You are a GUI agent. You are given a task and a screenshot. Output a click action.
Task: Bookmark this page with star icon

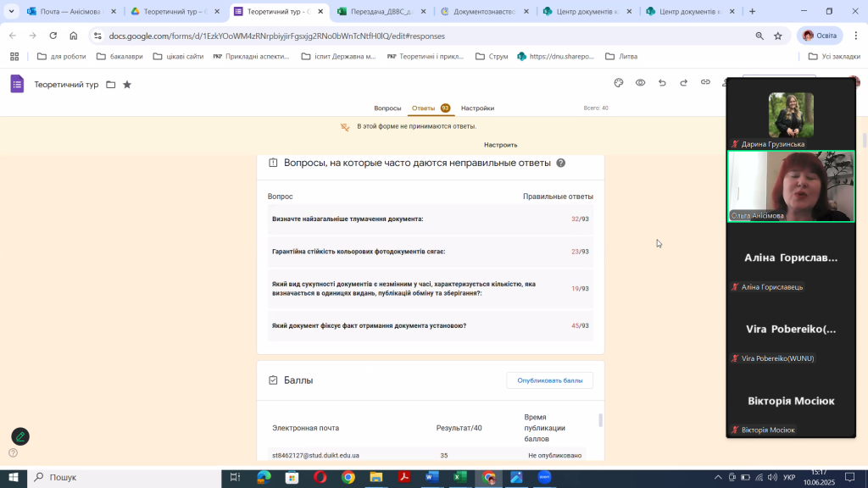(x=778, y=36)
